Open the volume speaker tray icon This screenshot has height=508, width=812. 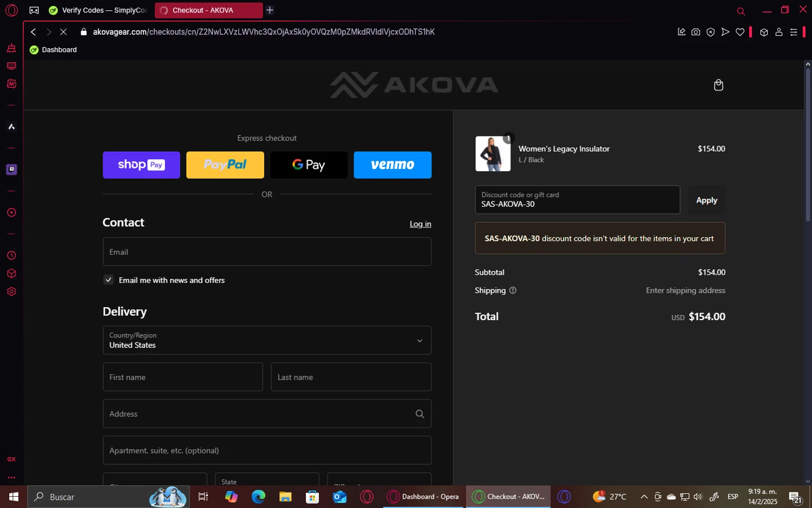click(x=698, y=497)
